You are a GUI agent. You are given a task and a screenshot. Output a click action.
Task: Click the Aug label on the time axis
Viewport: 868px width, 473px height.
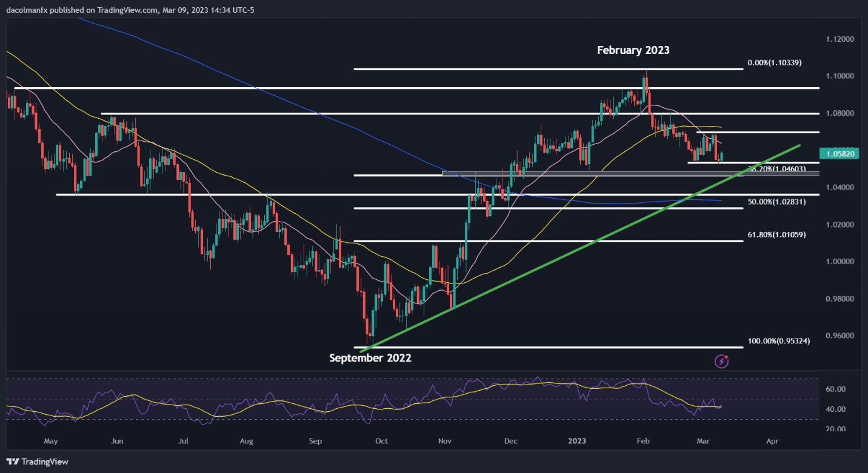246,442
